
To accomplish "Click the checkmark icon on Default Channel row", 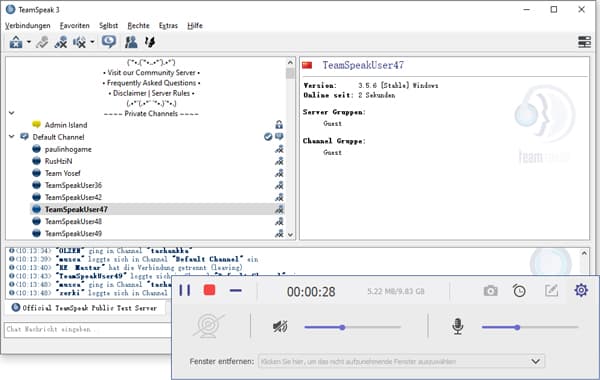I will (268, 137).
